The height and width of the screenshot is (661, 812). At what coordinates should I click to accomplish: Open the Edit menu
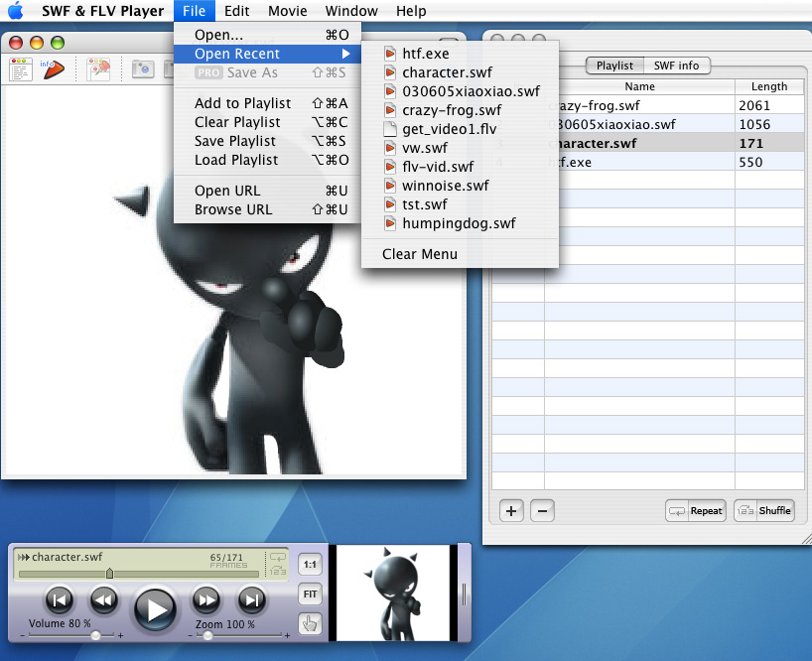tap(236, 10)
